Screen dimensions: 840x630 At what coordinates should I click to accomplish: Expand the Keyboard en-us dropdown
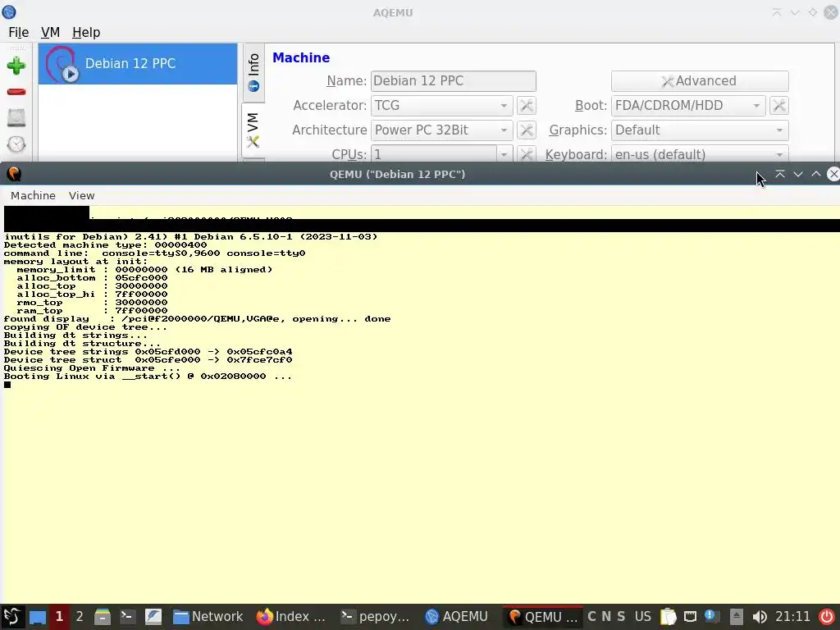700,154
